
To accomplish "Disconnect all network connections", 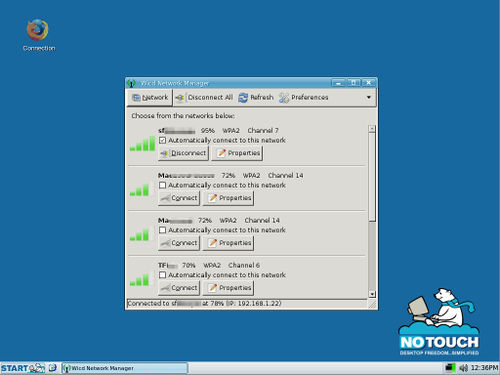I will click(204, 98).
